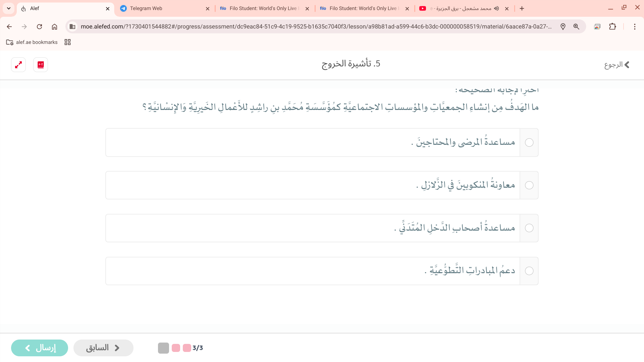Click the browser home icon
Viewport: 644px width, 362px height.
(54, 26)
